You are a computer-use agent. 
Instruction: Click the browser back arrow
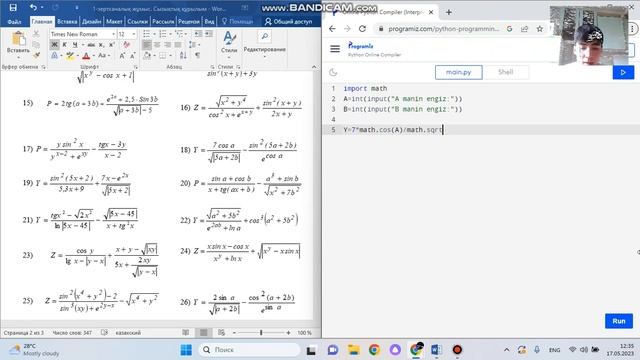pos(332,29)
